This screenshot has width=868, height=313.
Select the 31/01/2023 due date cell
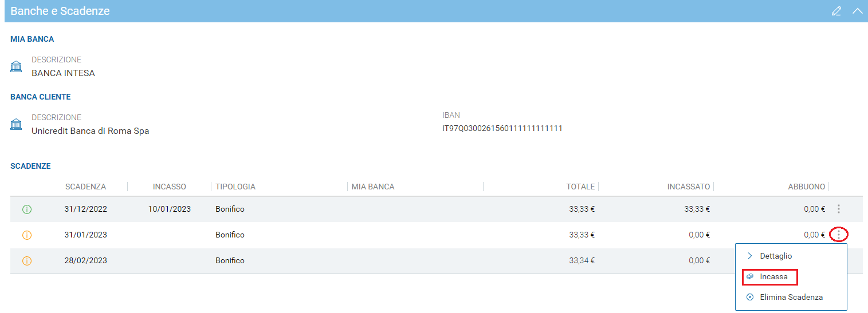(x=85, y=235)
